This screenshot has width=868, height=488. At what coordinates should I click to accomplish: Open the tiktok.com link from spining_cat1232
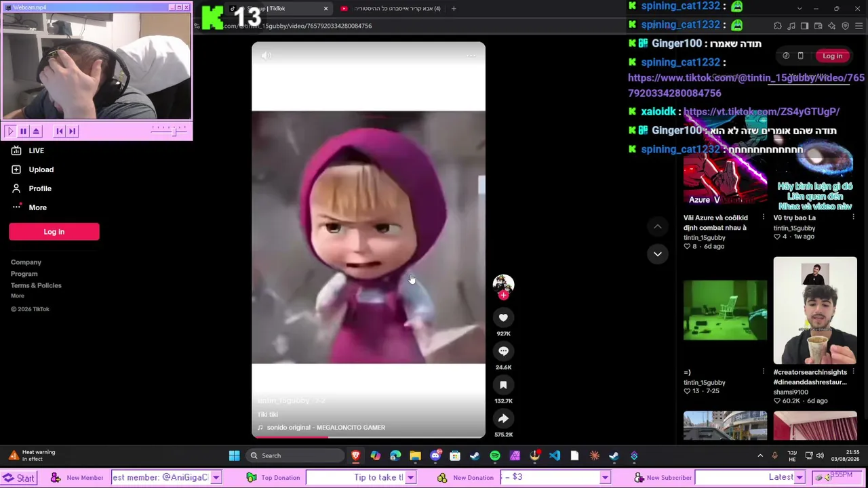click(x=746, y=85)
